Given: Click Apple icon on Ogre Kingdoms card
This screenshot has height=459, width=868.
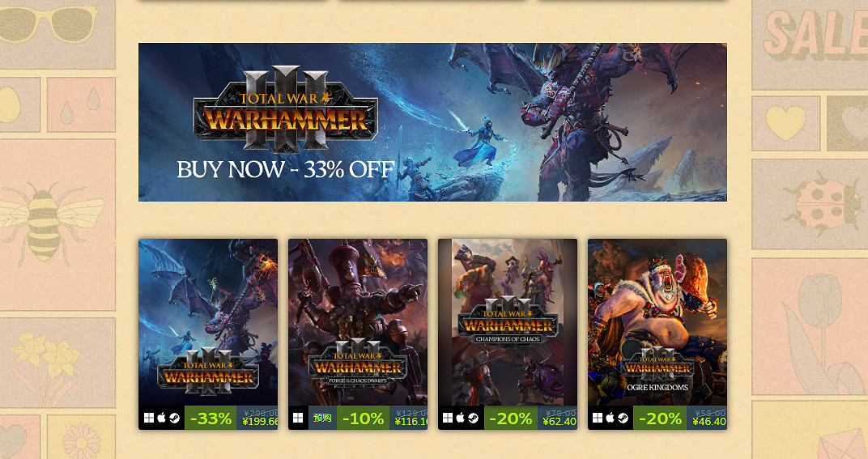Looking at the screenshot, I should click(x=610, y=418).
